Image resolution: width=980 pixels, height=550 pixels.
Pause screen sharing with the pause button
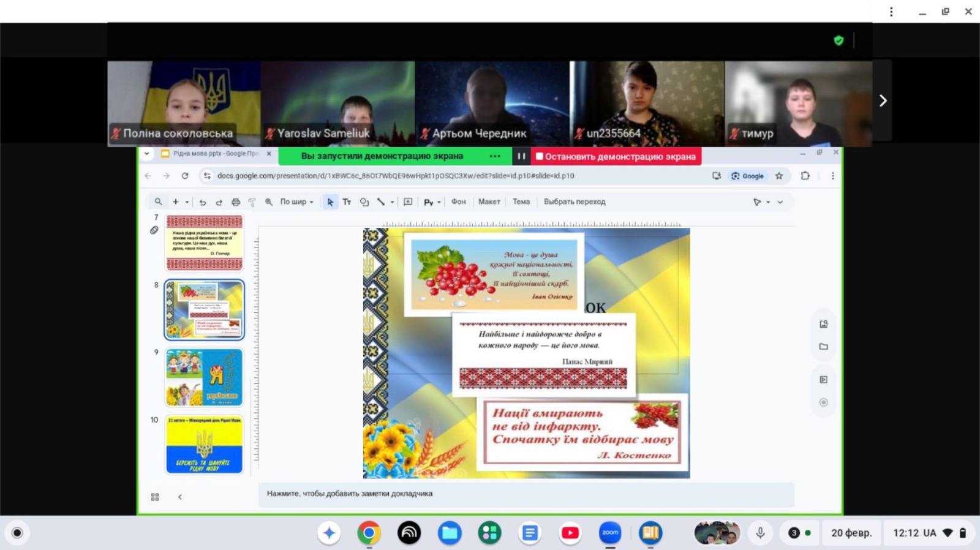(521, 156)
